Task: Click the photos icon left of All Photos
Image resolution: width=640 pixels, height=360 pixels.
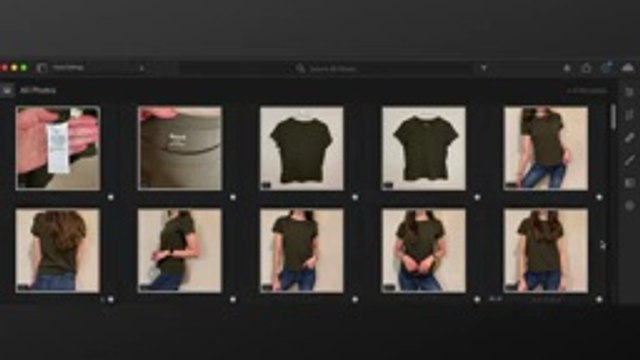Action: [7, 90]
